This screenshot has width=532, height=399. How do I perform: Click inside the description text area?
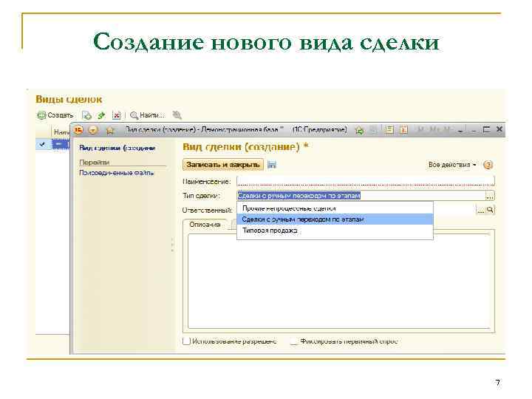tap(339, 282)
